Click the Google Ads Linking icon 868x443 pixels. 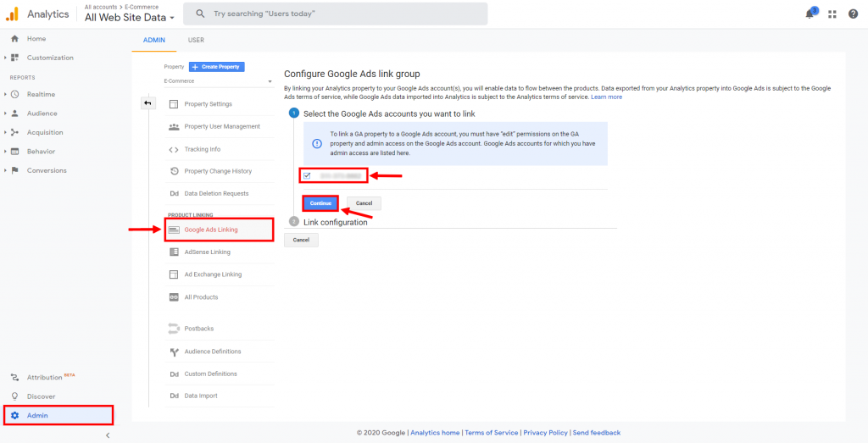pos(174,230)
